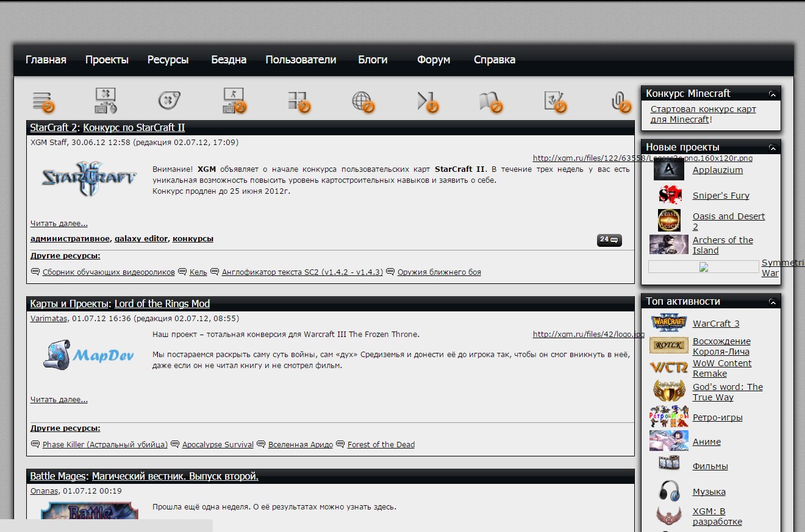The image size is (805, 532).
Task: Click the paperclip attachment icon
Action: [x=621, y=102]
